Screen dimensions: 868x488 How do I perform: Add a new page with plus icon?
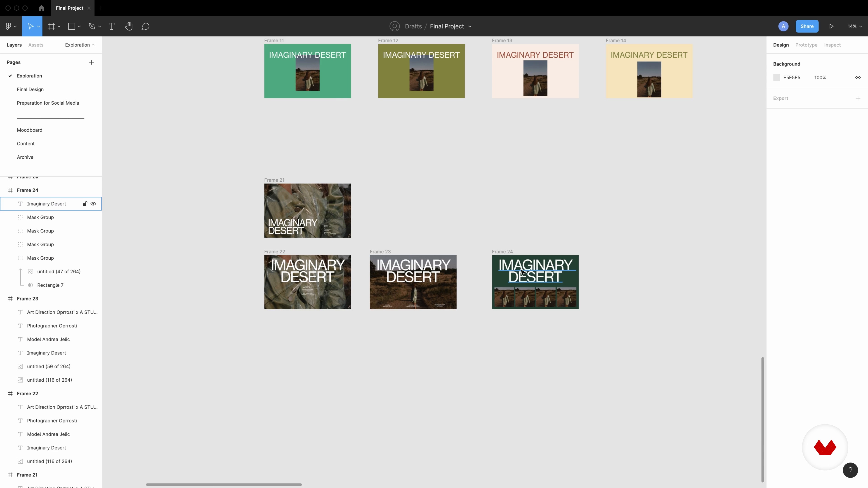[91, 62]
